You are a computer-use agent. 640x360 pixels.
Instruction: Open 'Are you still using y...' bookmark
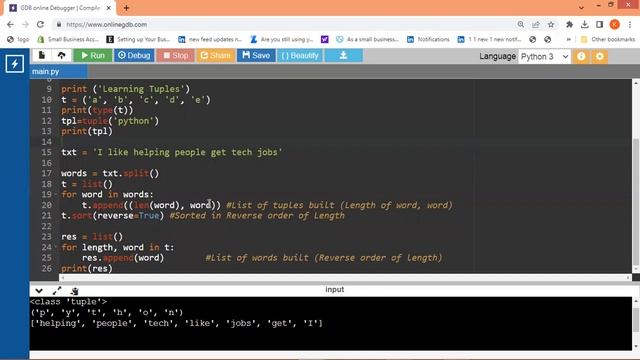click(x=282, y=39)
